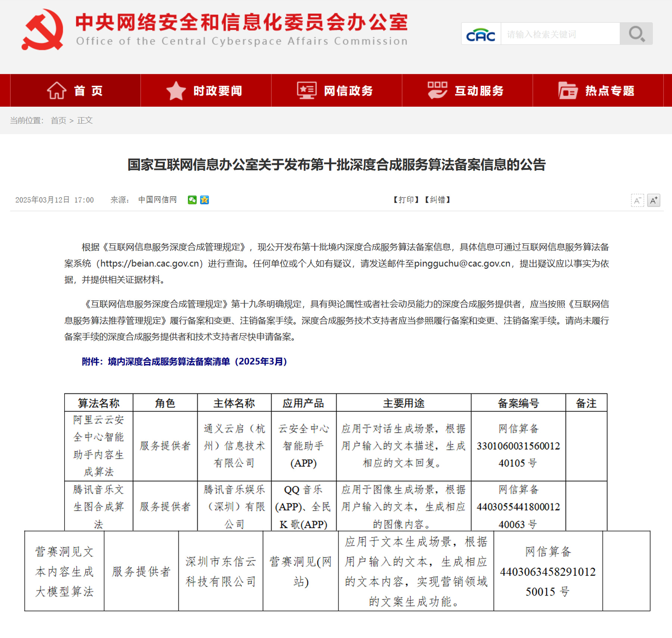Click the 云安全中心智能助手(APP) product cell
Image resolution: width=672 pixels, height=638 pixels.
coord(304,446)
